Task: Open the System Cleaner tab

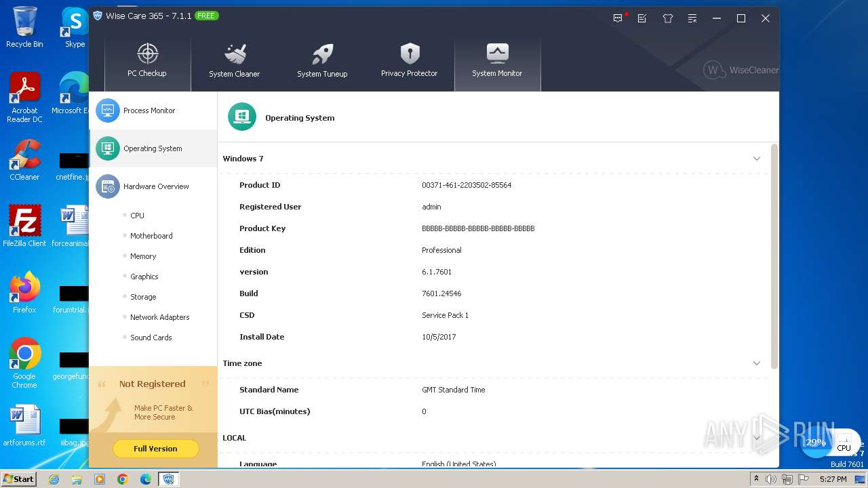Action: (x=234, y=62)
